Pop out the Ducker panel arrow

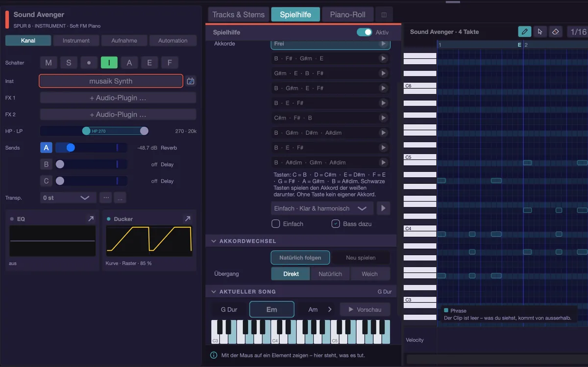187,219
